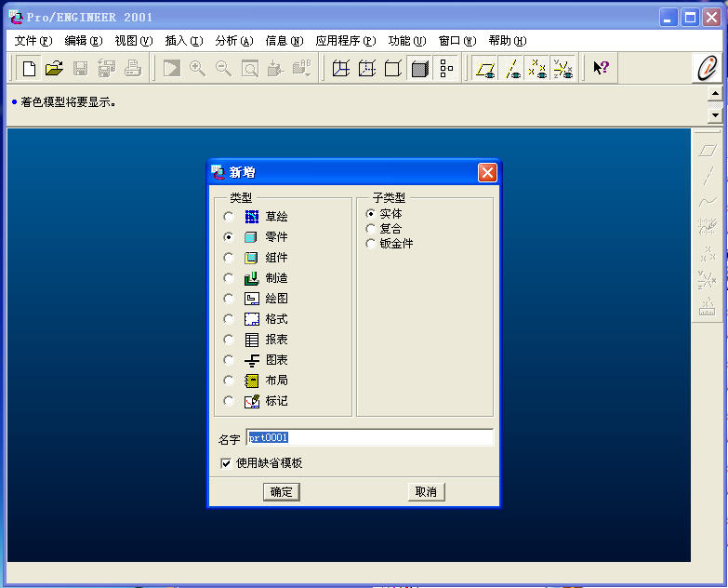Screen dimensions: 728x588
Task: Select the 制造 type radio button
Action: [x=229, y=278]
